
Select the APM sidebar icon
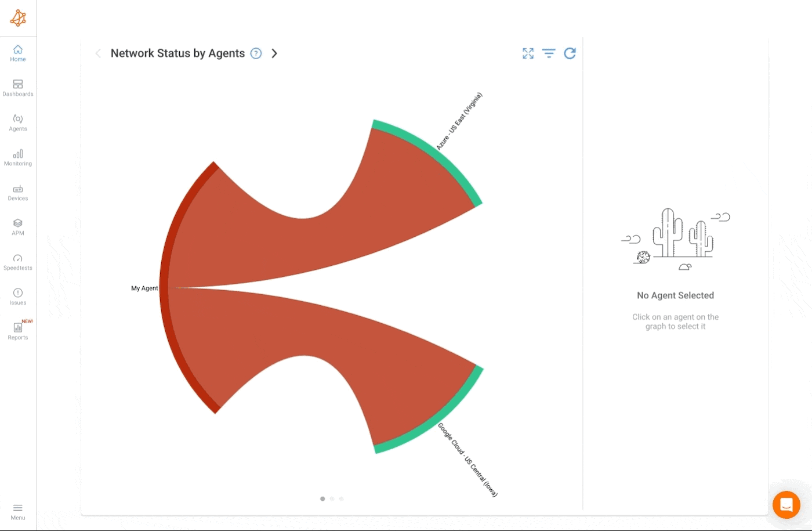point(17,226)
